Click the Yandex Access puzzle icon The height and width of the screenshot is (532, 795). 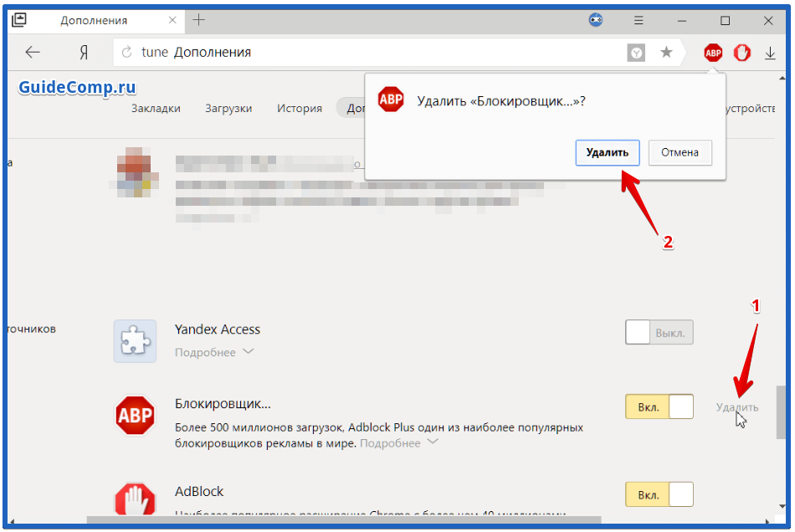[135, 341]
